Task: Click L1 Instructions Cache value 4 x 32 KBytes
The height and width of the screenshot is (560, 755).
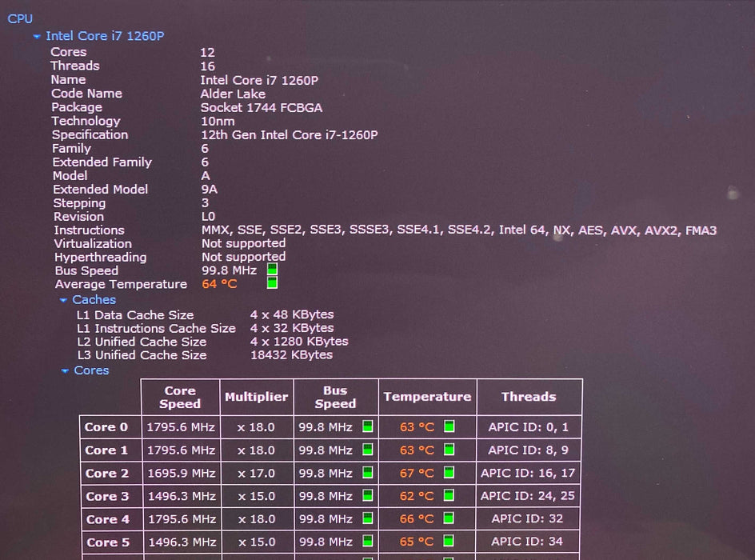Action: click(x=292, y=328)
